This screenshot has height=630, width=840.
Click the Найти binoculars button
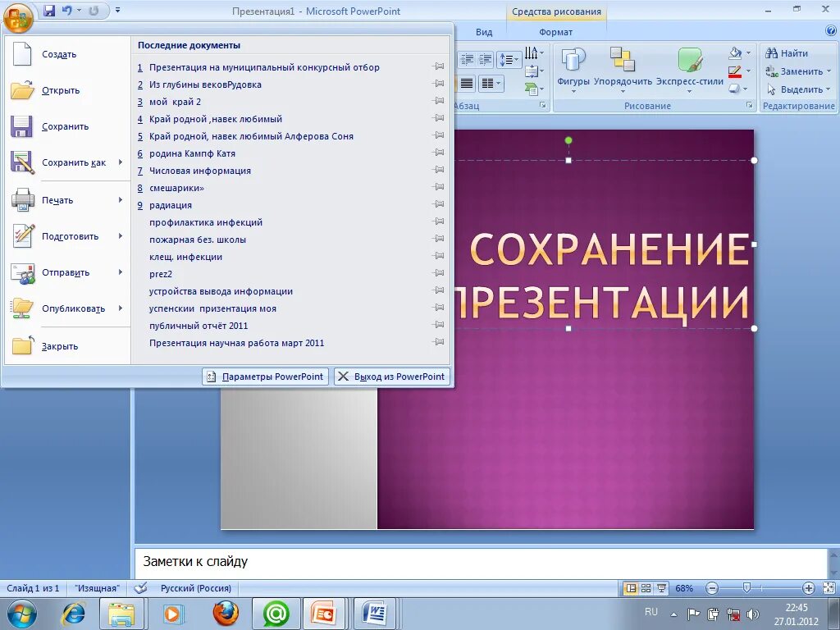pos(786,53)
